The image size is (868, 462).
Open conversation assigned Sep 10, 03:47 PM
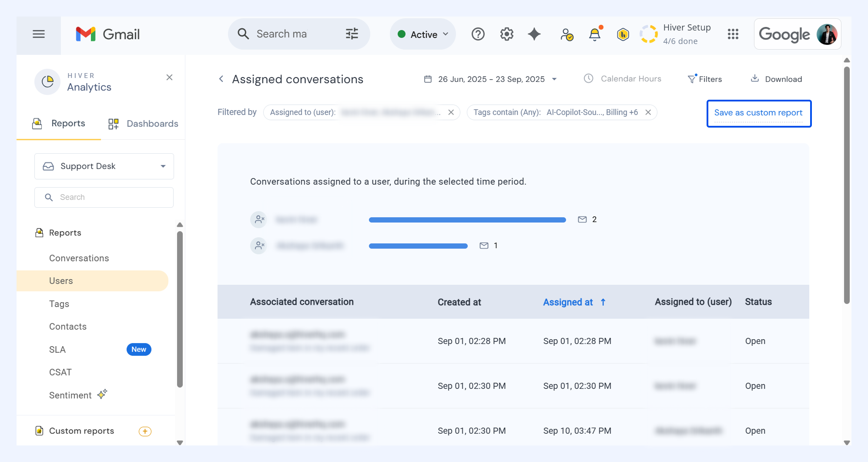coord(513,431)
